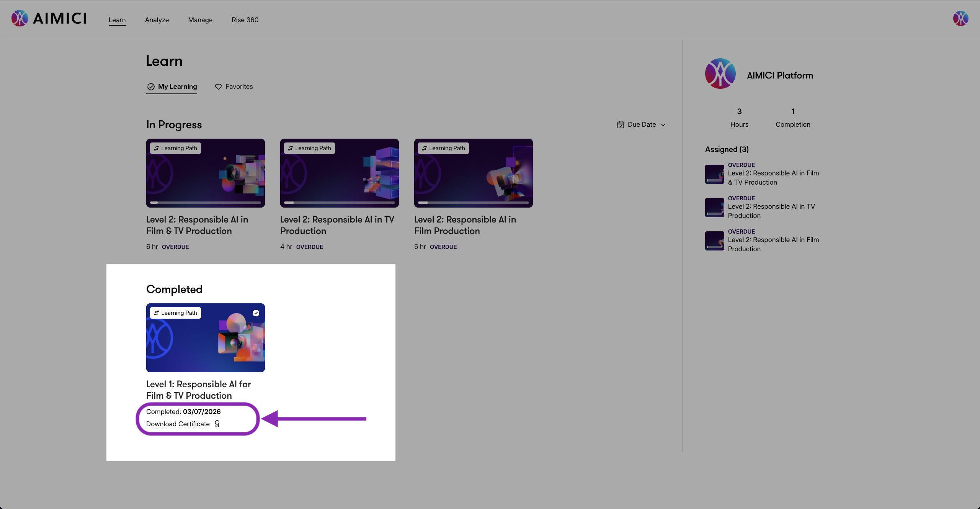The width and height of the screenshot is (980, 509).
Task: Open the Manage navigation tab
Action: coord(200,20)
